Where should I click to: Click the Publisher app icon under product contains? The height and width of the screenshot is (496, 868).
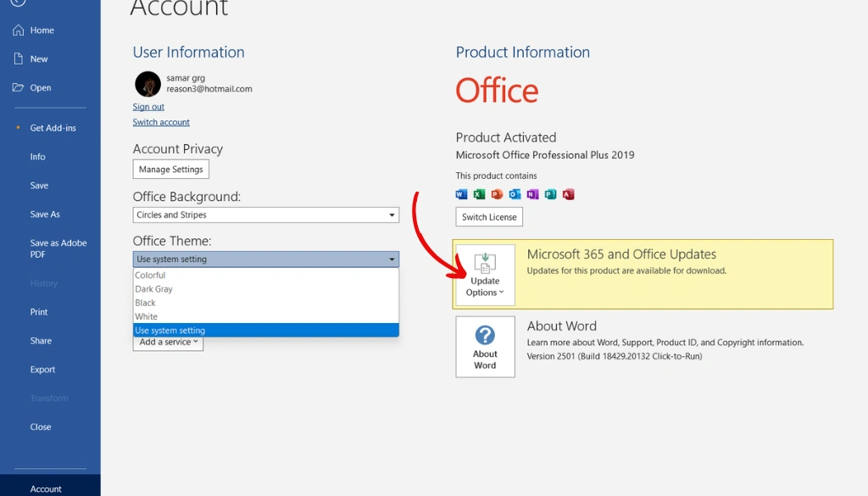(x=550, y=194)
